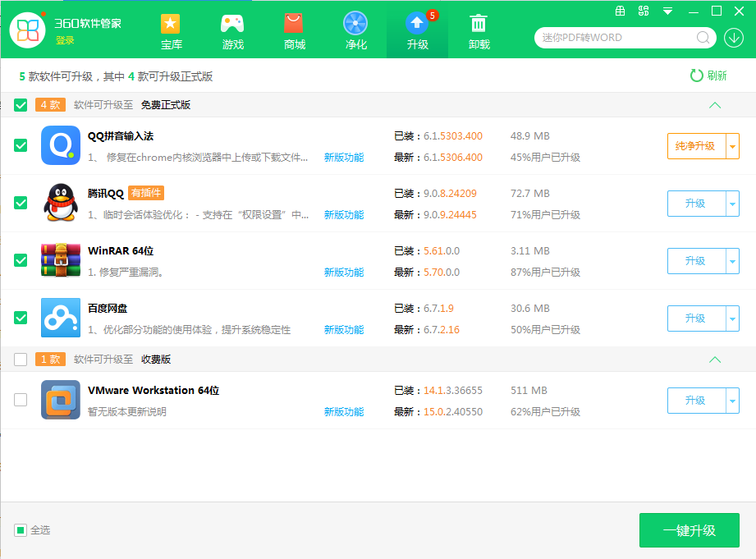Viewport: 756px width, 559px height.
Task: Open the 商城 shopping bag tab
Action: click(294, 32)
